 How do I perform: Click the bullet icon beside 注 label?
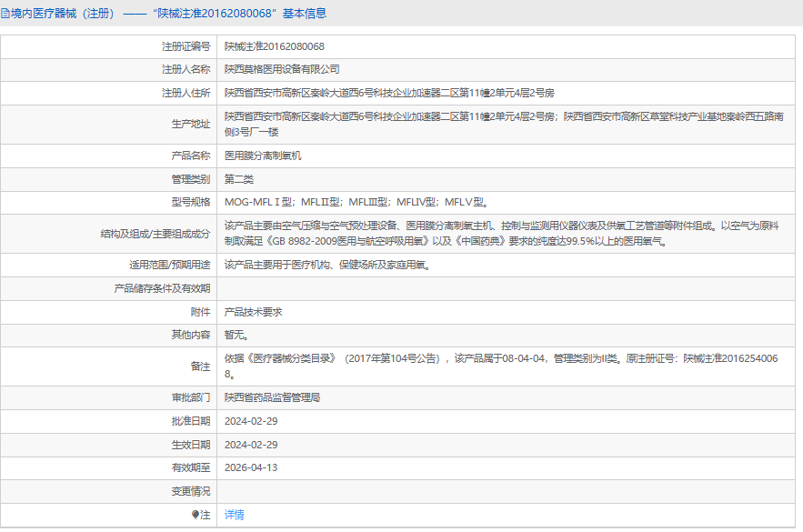pos(195,515)
